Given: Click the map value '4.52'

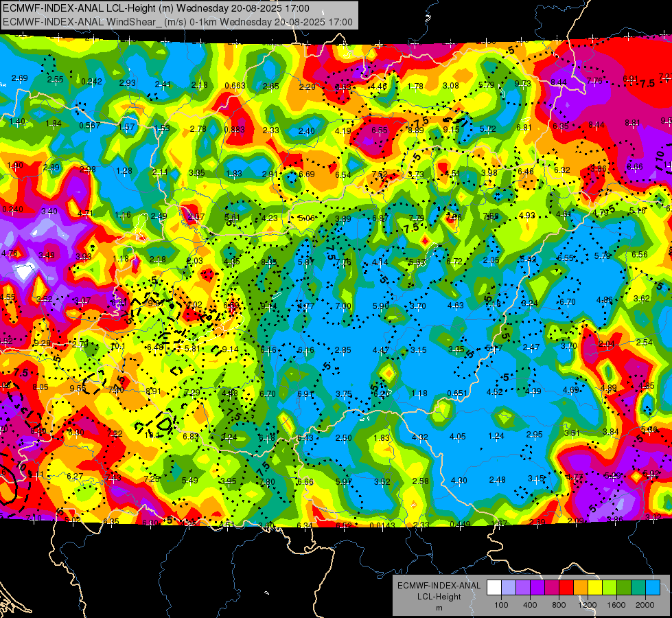Looking at the screenshot, I should 495,391.
